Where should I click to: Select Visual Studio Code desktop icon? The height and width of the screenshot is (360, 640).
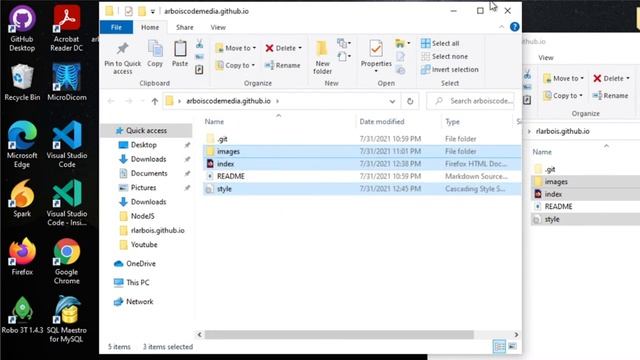(x=67, y=144)
